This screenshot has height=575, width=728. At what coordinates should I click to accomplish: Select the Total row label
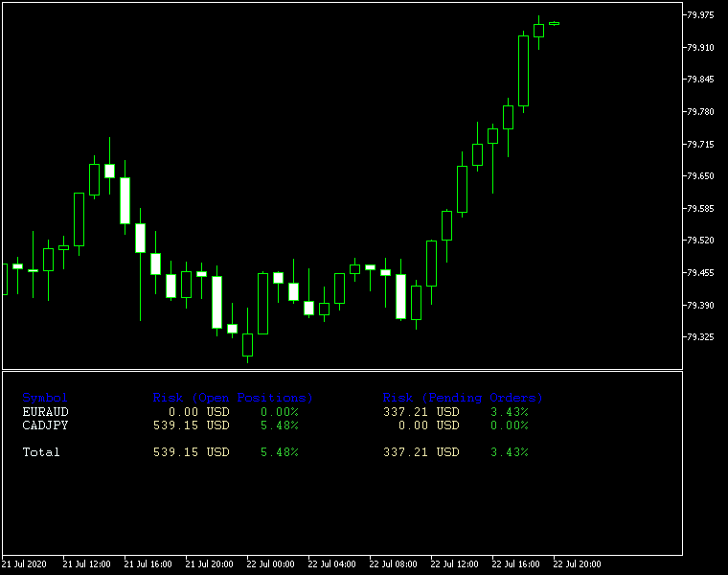pyautogui.click(x=41, y=452)
